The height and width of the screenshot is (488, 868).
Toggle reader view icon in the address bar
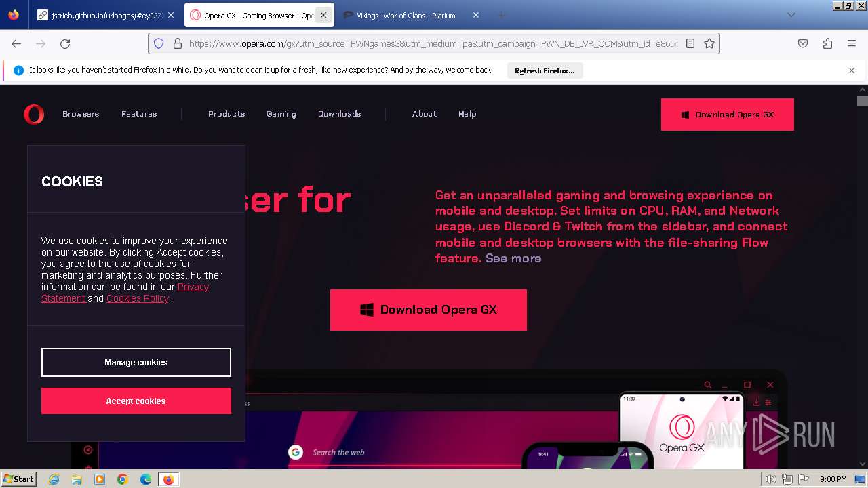pyautogui.click(x=690, y=43)
